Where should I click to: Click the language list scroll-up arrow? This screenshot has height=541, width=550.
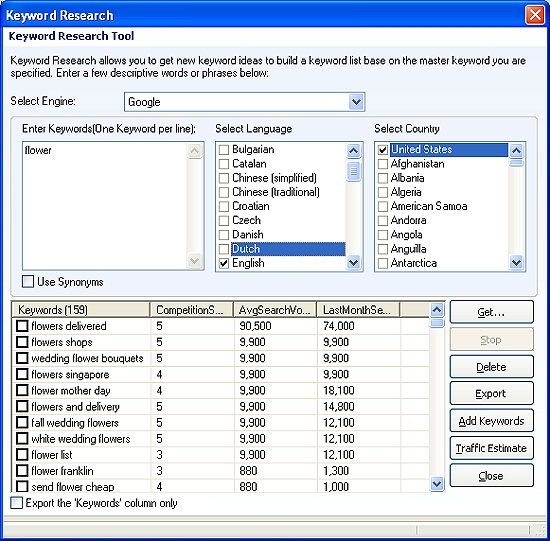(x=353, y=151)
